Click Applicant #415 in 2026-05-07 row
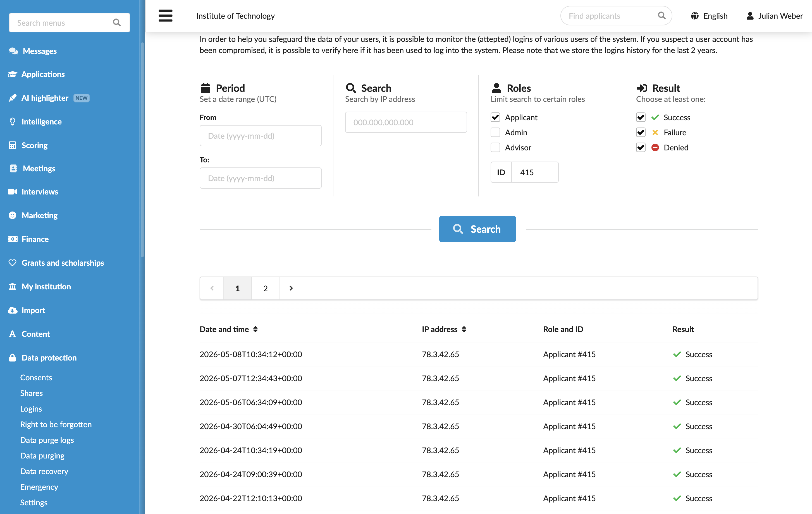Viewport: 812px width, 514px height. [x=569, y=378]
